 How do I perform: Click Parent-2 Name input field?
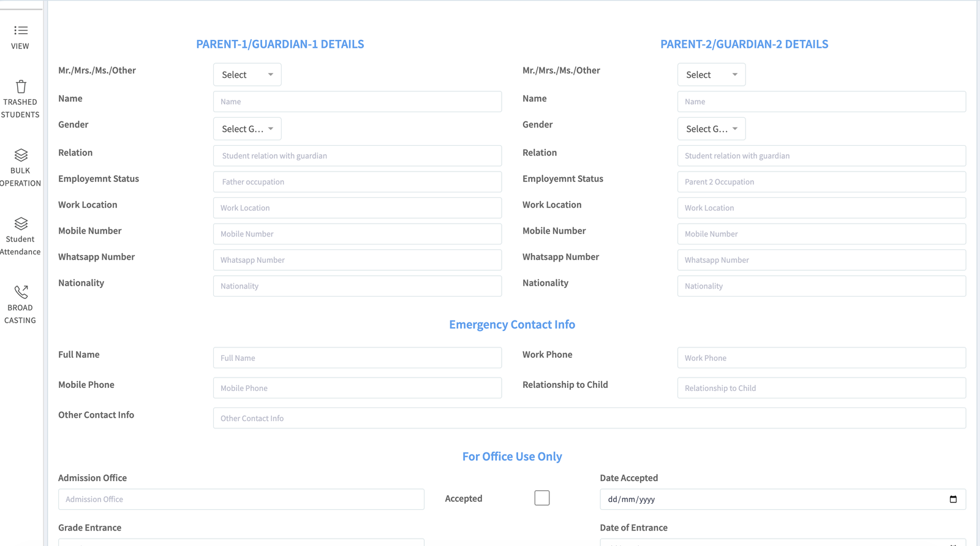coord(822,102)
